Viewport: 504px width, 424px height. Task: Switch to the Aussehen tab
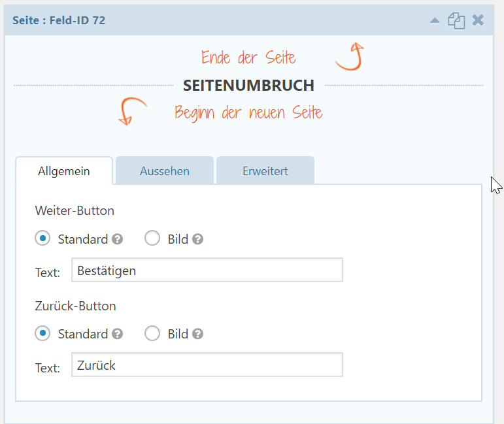click(165, 171)
